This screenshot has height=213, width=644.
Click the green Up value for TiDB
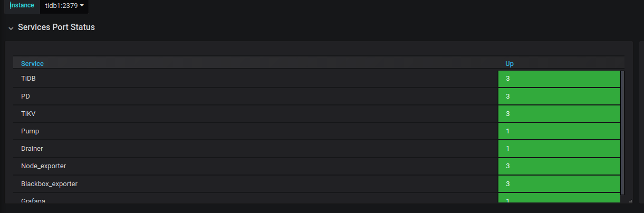coord(559,79)
